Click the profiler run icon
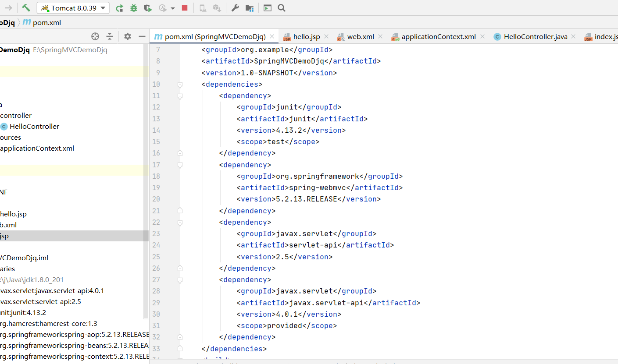The image size is (618, 364). click(163, 8)
